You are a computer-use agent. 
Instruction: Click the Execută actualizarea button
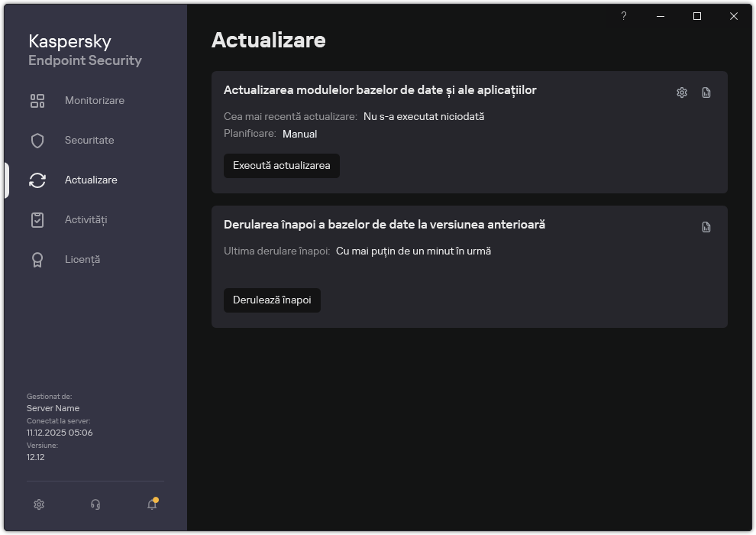[x=281, y=165]
